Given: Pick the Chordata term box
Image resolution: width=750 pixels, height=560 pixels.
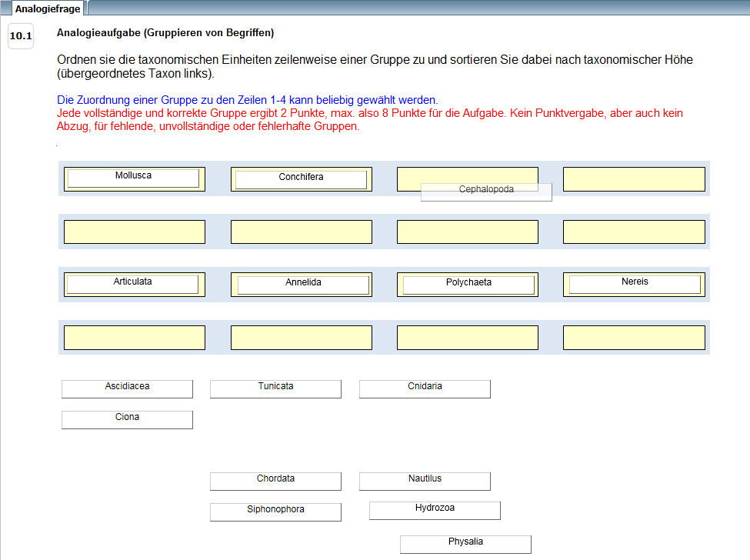Looking at the screenshot, I should click(275, 481).
